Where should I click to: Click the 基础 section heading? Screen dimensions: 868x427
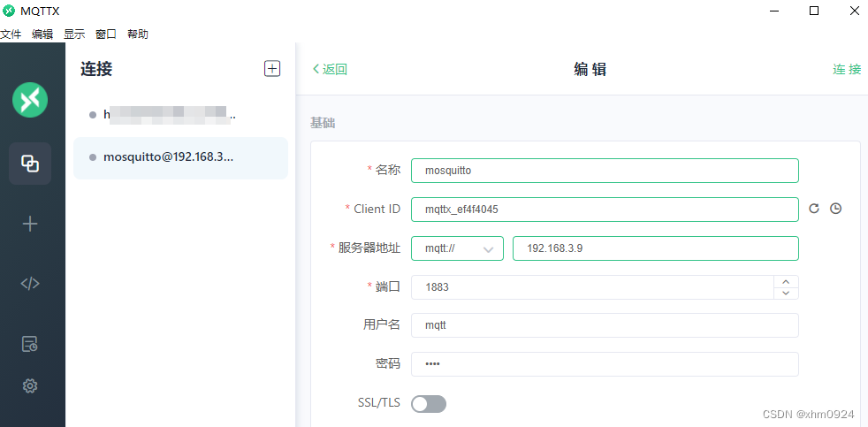point(323,123)
